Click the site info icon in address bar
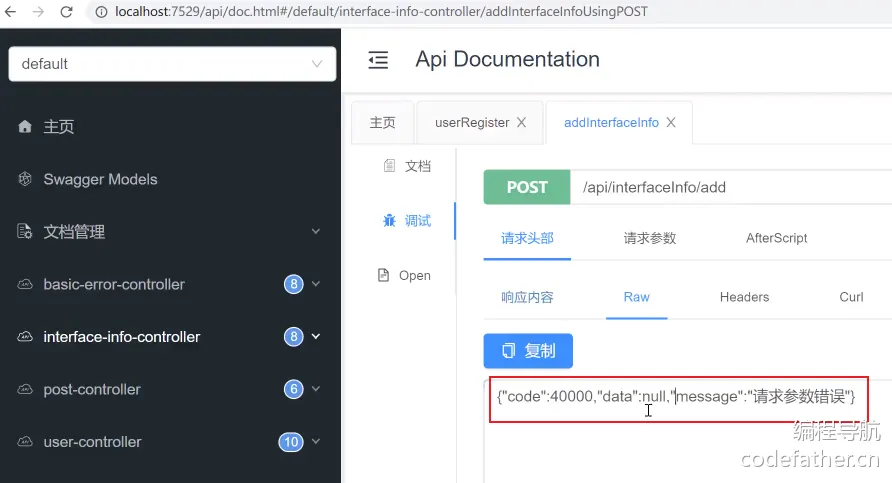The width and height of the screenshot is (892, 483). [101, 11]
